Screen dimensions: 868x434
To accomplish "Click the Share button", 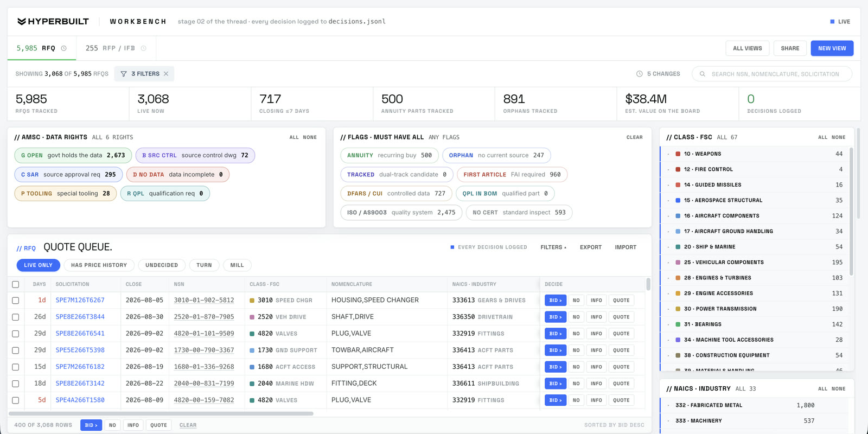I will click(790, 48).
